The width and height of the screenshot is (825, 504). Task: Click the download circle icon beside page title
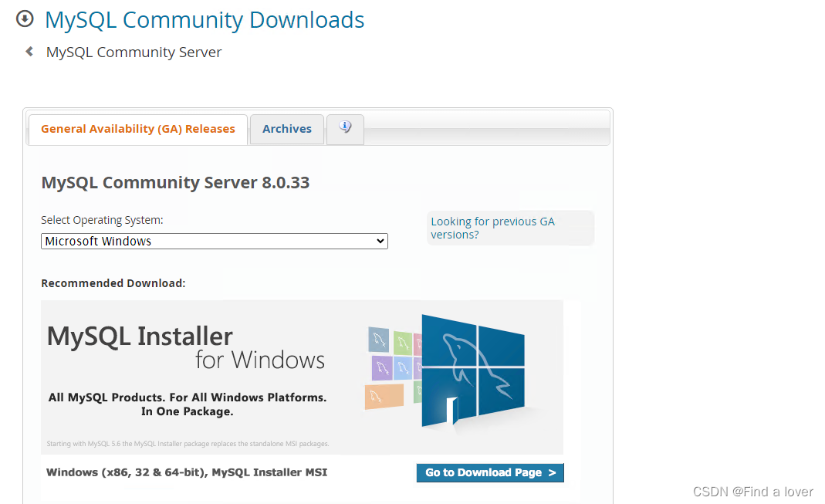(25, 19)
